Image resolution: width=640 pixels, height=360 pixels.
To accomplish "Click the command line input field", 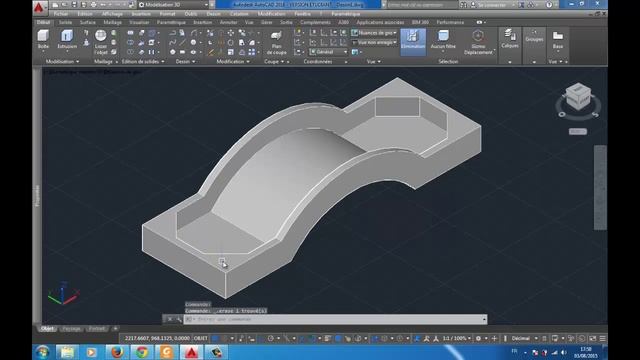I will [x=335, y=319].
